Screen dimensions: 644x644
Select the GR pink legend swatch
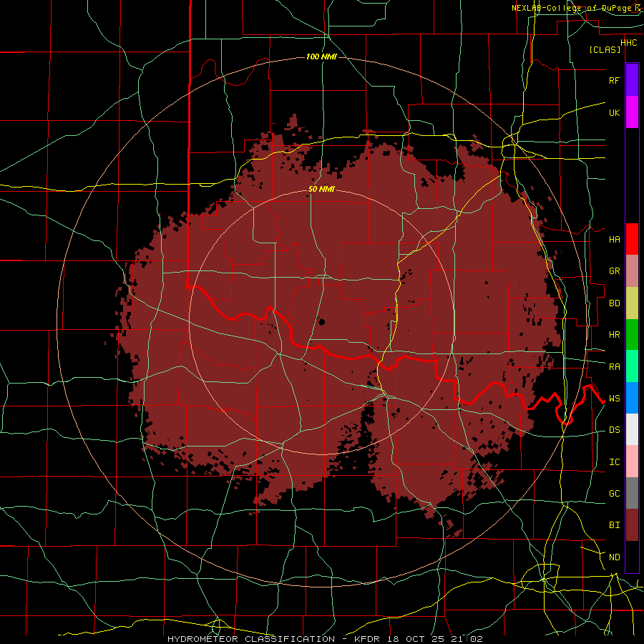(x=632, y=270)
